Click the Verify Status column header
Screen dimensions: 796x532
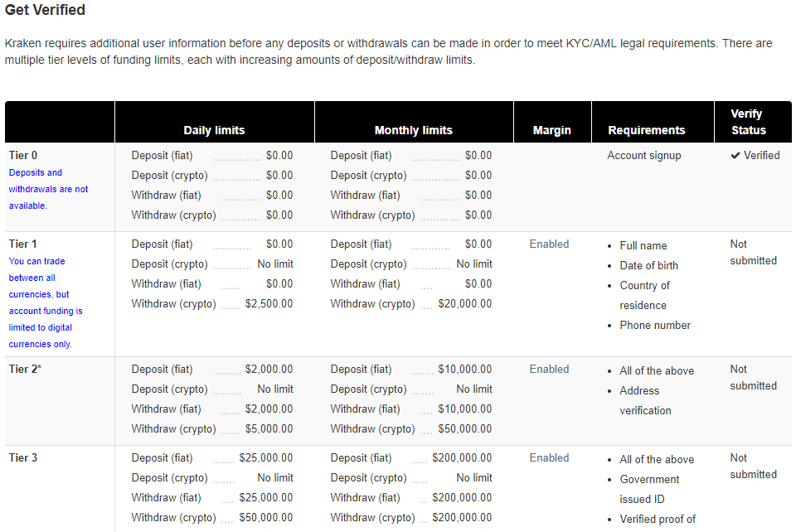tap(748, 122)
